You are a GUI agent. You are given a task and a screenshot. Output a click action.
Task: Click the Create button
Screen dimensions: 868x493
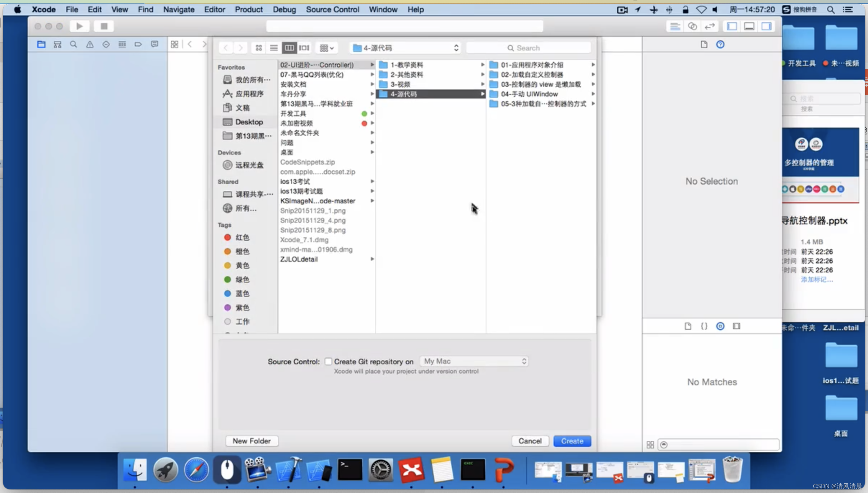572,441
